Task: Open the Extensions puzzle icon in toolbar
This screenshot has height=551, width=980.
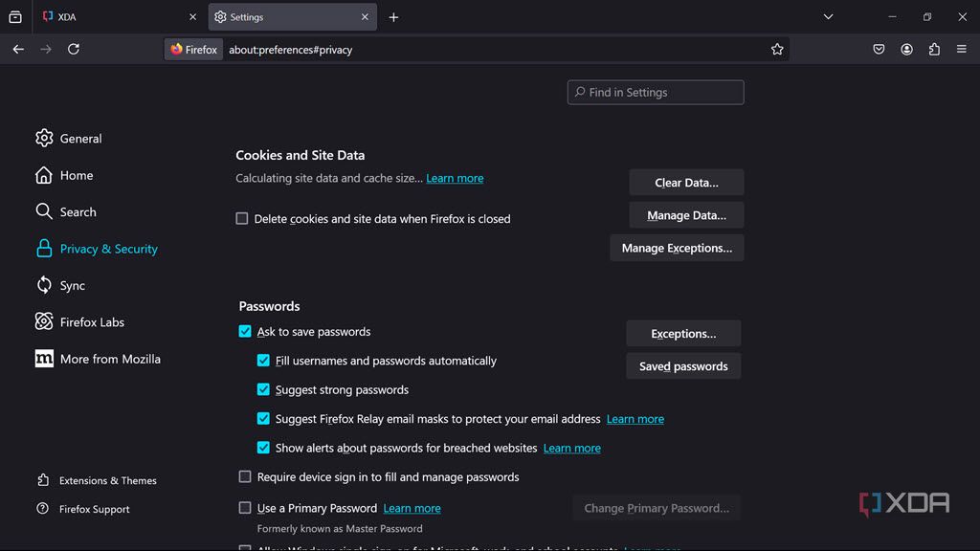Action: point(934,50)
